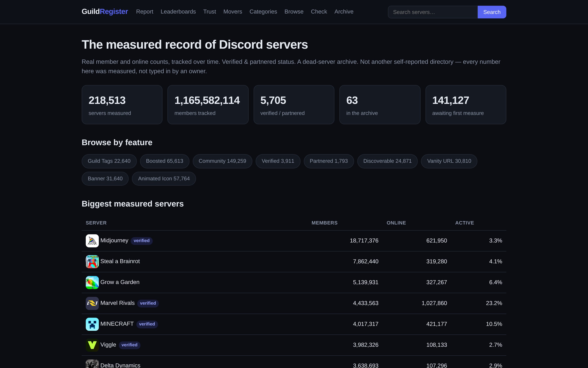Viewport: 588px width, 368px height.
Task: Visit the Archive page in navigation
Action: coord(344,12)
